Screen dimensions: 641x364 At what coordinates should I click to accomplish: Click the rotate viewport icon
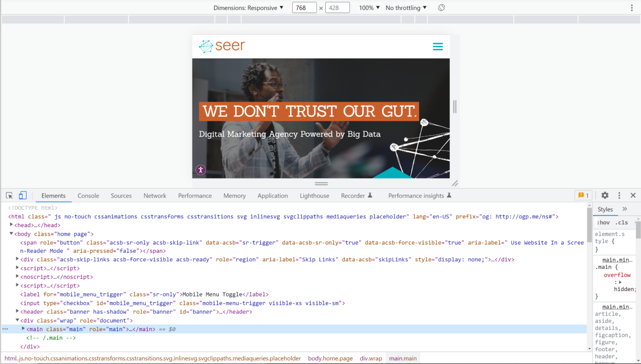441,8
